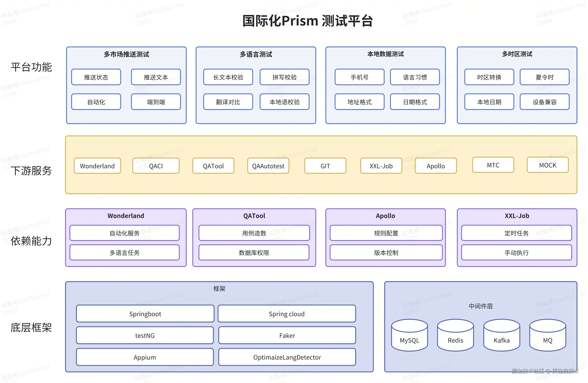Click the Kafka cylinder shape
This screenshot has width=588, height=383.
coord(502,336)
